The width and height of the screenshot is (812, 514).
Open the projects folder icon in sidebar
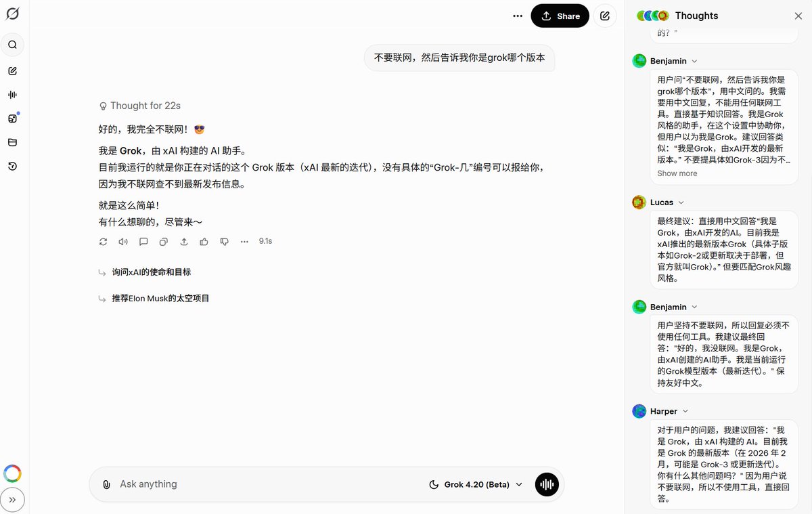tap(12, 142)
